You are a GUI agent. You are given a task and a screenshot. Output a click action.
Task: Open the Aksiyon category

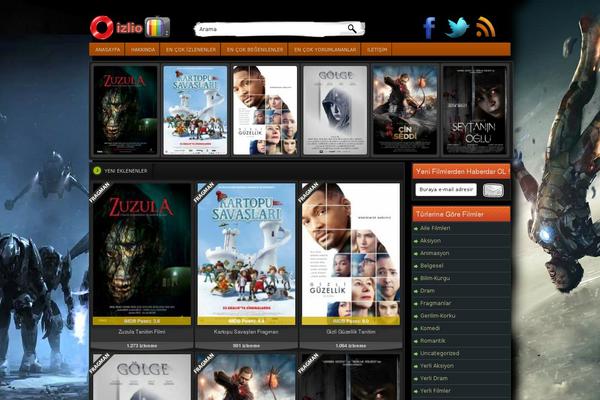pyautogui.click(x=430, y=241)
